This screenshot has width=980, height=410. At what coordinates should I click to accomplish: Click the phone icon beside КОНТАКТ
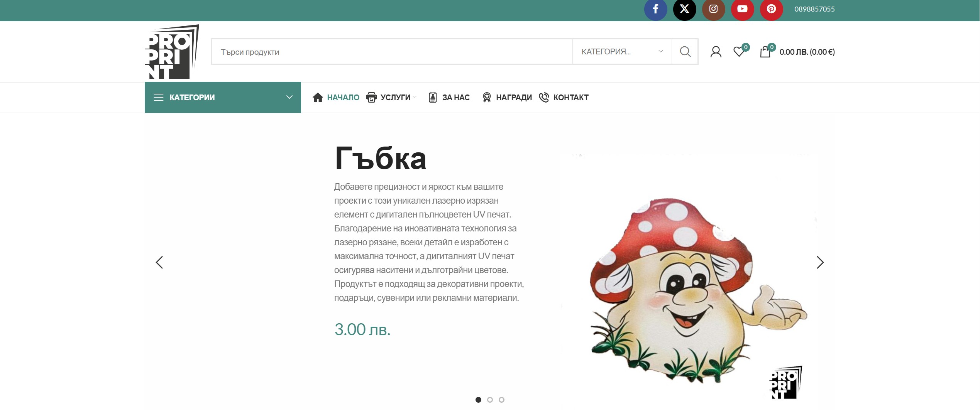click(544, 98)
